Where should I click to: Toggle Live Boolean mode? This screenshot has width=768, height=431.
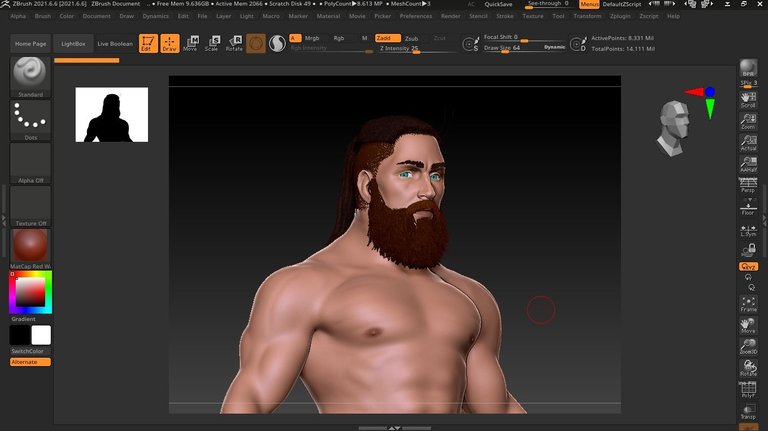(x=115, y=44)
